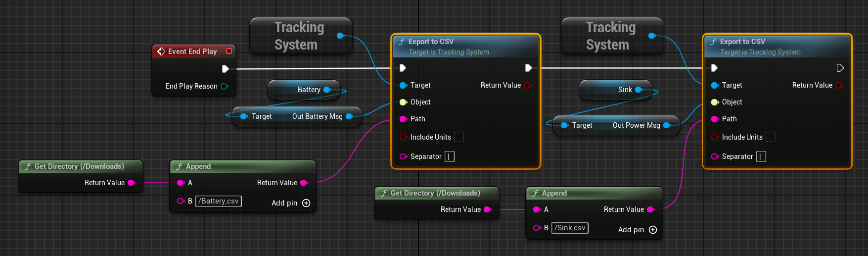Click the Battery variable node's output pin

[x=326, y=90]
